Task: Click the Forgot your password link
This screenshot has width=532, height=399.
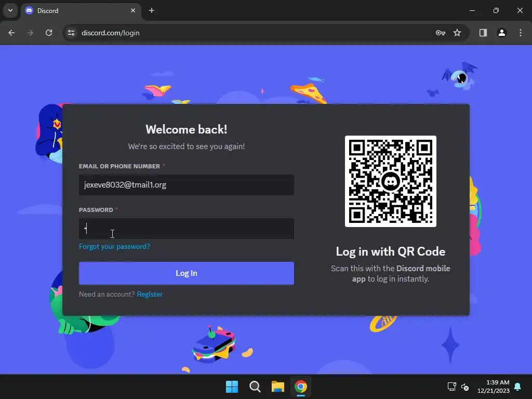Action: (x=114, y=247)
